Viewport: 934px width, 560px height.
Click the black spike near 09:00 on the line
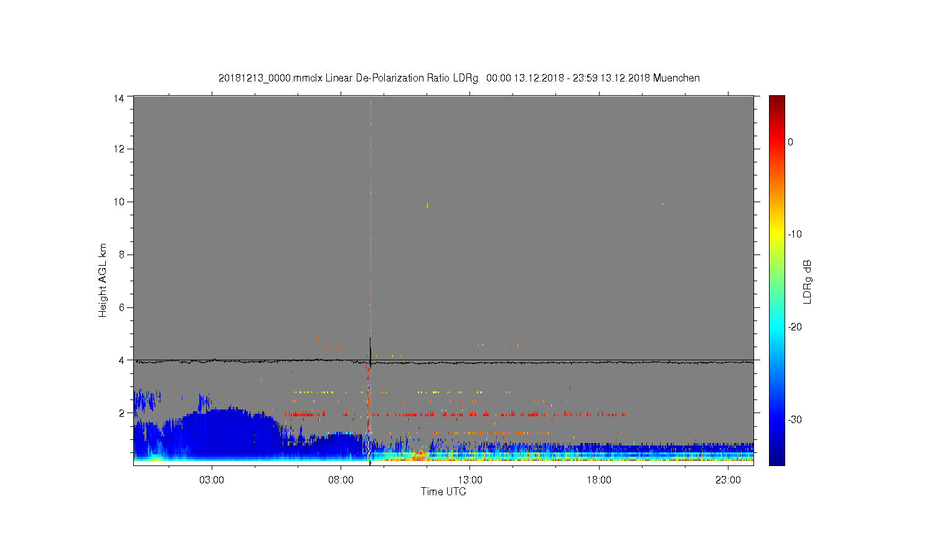click(x=370, y=352)
